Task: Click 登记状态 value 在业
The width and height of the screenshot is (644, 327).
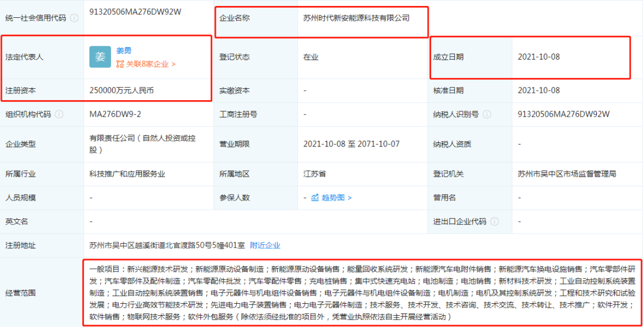Action: 311,57
